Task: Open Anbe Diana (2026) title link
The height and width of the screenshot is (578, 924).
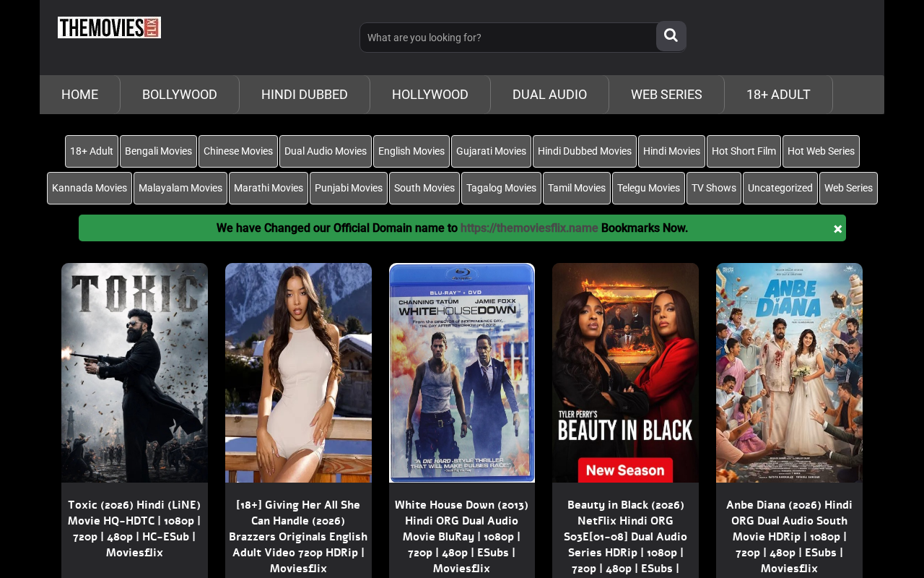Action: pyautogui.click(x=789, y=537)
